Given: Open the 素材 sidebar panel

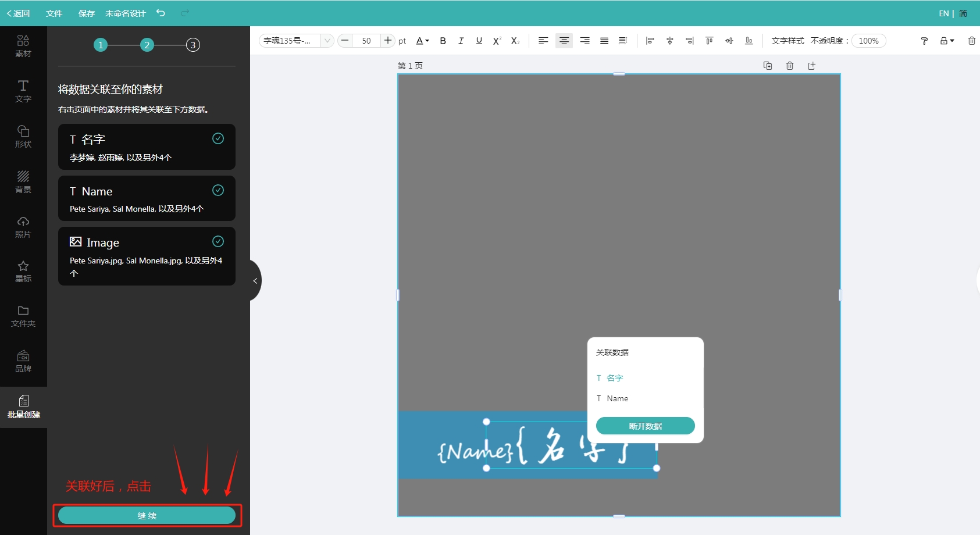Looking at the screenshot, I should 23,45.
